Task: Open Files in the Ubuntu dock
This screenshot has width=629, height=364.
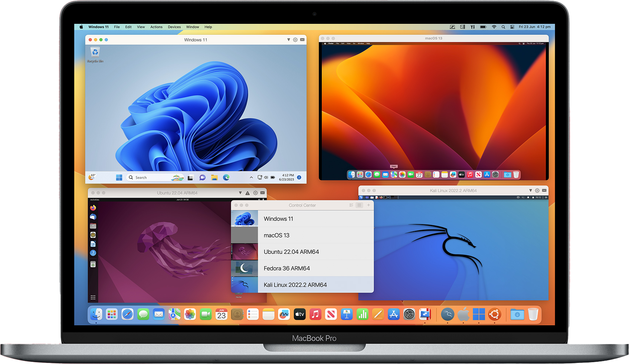Action: 93,226
